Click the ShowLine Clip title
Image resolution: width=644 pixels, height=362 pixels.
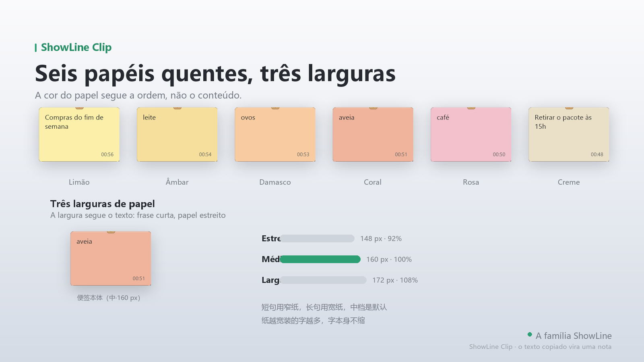pyautogui.click(x=76, y=47)
